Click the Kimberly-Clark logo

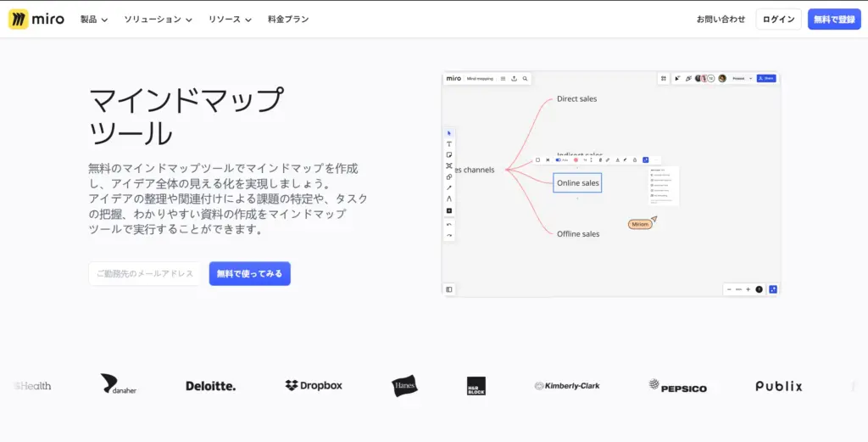(x=567, y=386)
